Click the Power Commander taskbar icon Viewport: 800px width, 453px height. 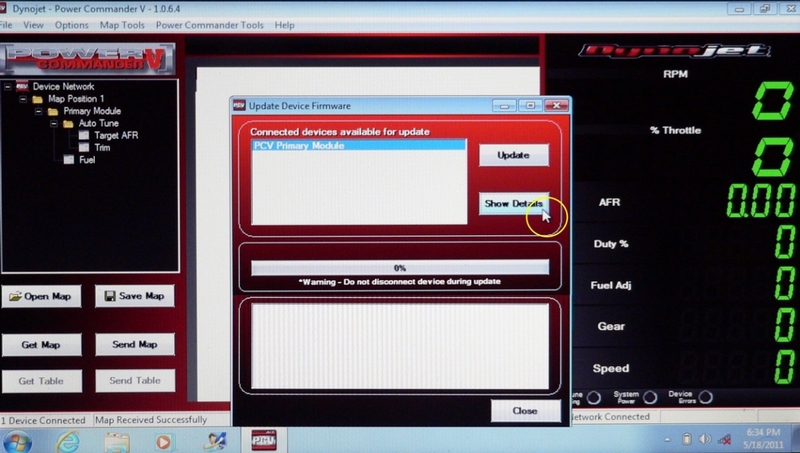point(262,440)
